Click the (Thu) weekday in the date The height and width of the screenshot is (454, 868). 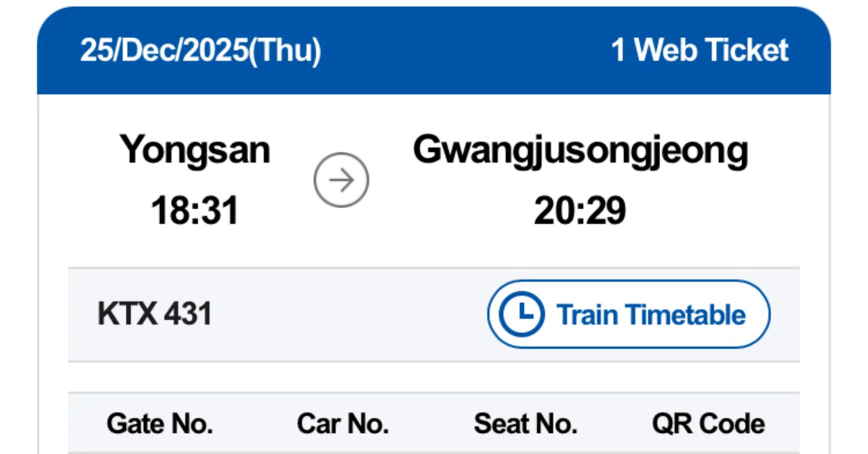[285, 51]
